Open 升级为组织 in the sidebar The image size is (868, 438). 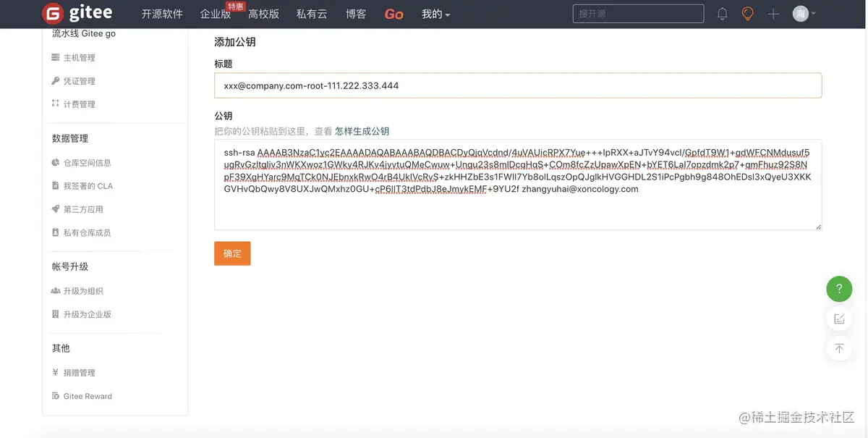click(83, 291)
